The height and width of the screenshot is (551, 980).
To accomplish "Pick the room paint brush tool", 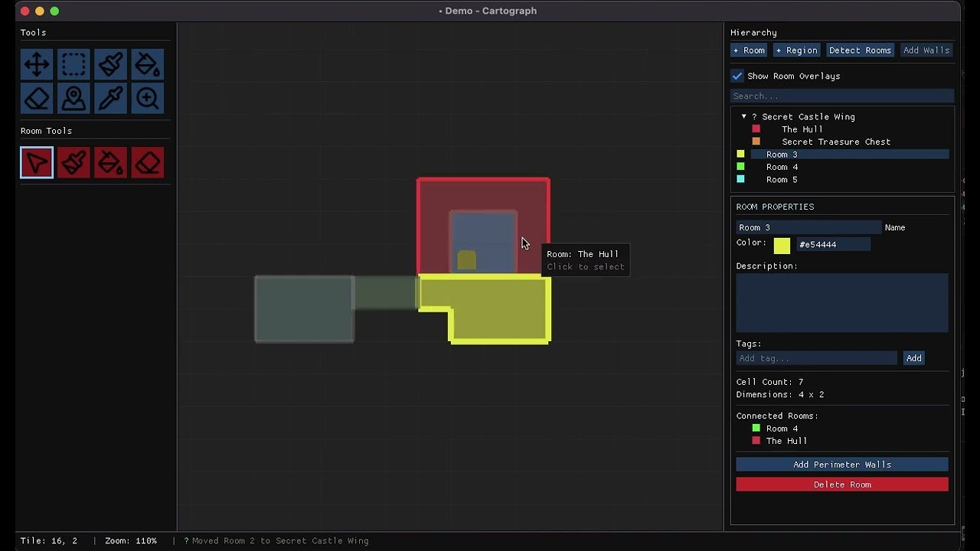I will pos(73,162).
